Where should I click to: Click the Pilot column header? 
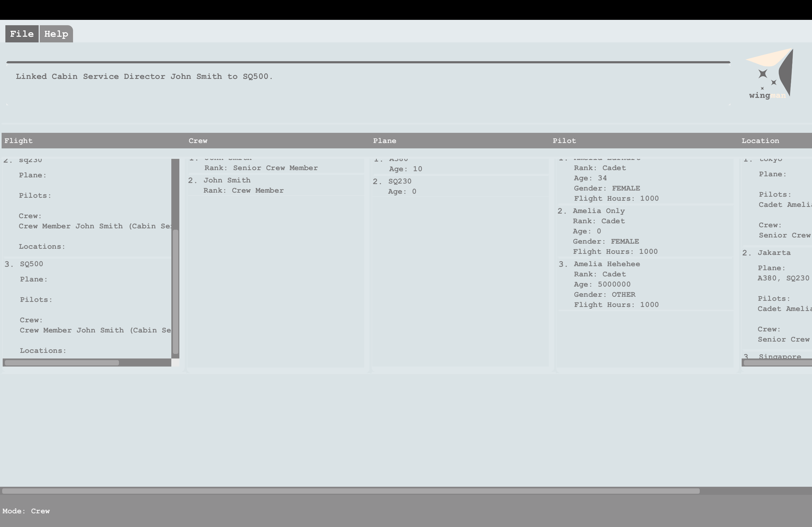click(564, 141)
